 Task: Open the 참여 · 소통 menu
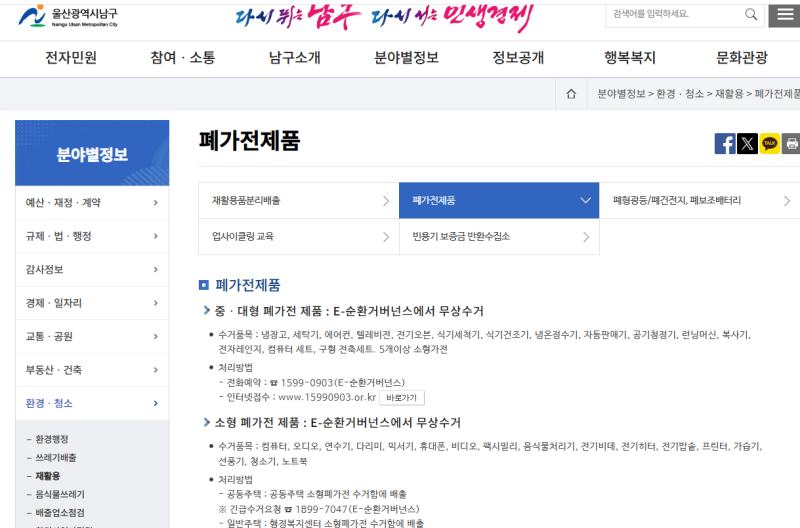pos(183,58)
